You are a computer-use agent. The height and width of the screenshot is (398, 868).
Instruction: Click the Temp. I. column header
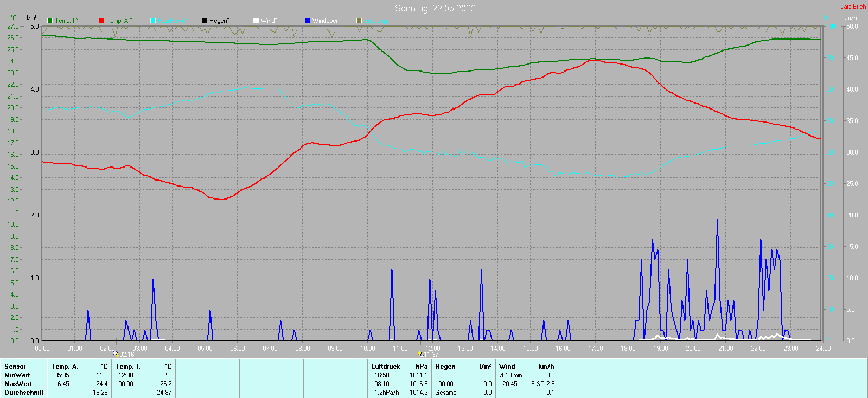pyautogui.click(x=127, y=367)
